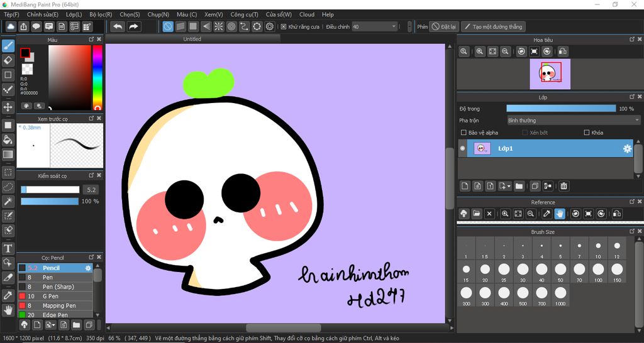Screen dimensions: 644x343
Task: Enable the Khóa layer lock checkbox
Action: coord(587,133)
